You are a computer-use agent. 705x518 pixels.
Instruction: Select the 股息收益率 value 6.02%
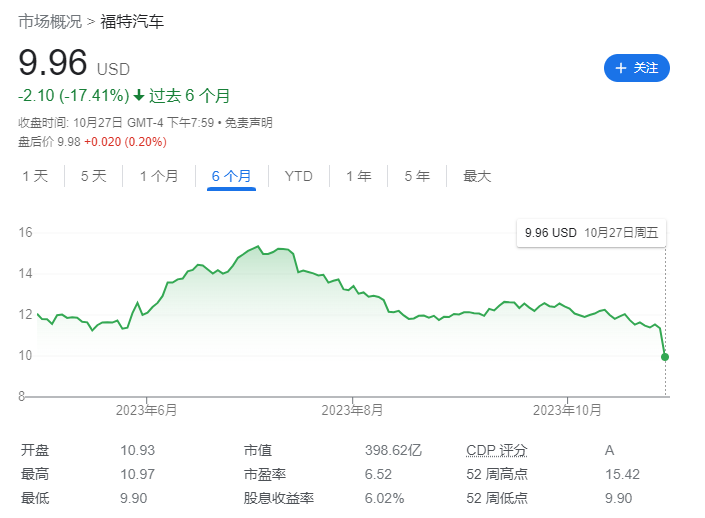pyautogui.click(x=384, y=498)
